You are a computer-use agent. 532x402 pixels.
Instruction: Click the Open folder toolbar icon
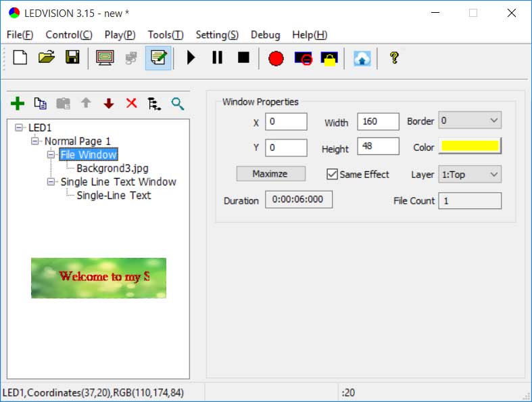tap(46, 58)
